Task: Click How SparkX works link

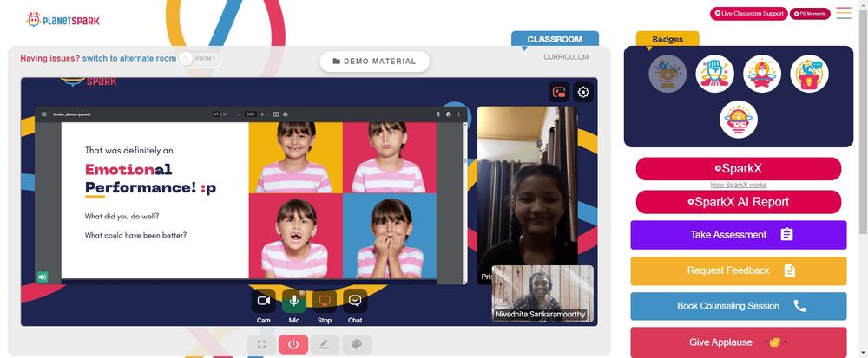Action: [739, 186]
